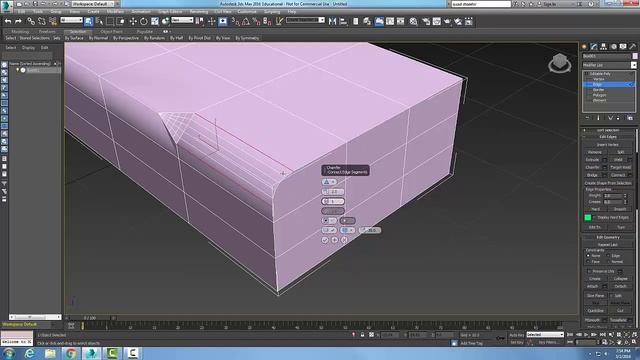Click the Collapse button in Edit Geometry
The image size is (640, 360).
[x=620, y=279]
